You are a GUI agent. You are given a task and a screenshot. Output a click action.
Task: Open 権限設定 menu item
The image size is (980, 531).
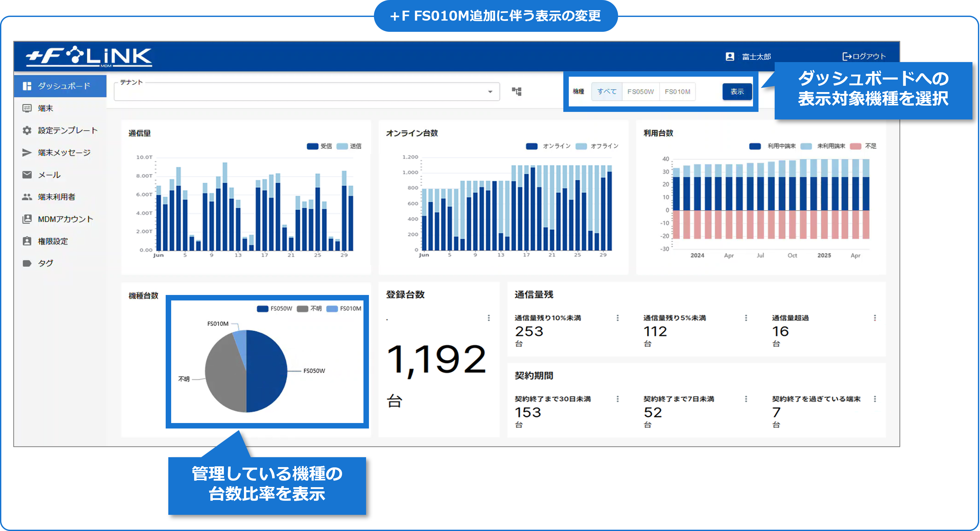pos(60,241)
